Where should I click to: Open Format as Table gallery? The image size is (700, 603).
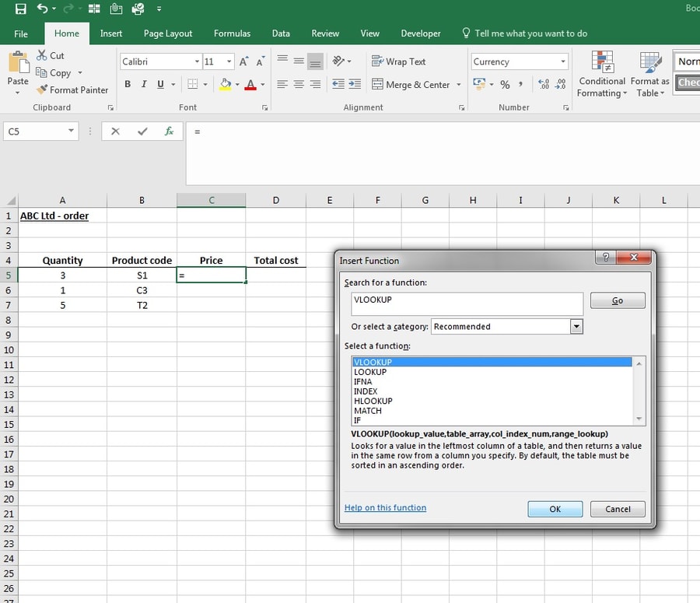(x=650, y=74)
